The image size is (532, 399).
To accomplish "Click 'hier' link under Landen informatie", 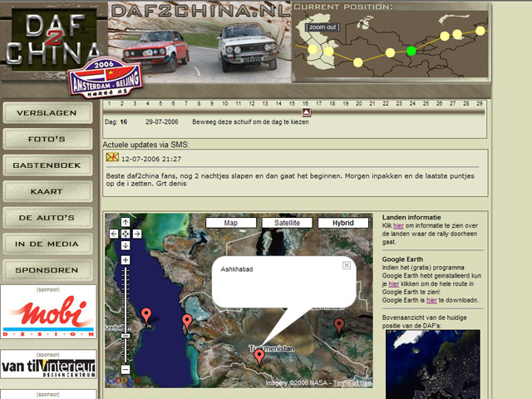I will point(398,225).
